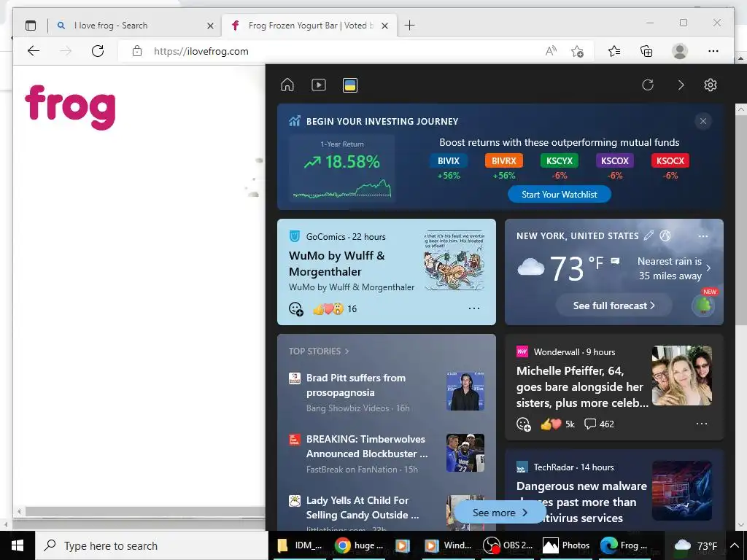Open KSCOX mutual fund ticker

click(614, 161)
